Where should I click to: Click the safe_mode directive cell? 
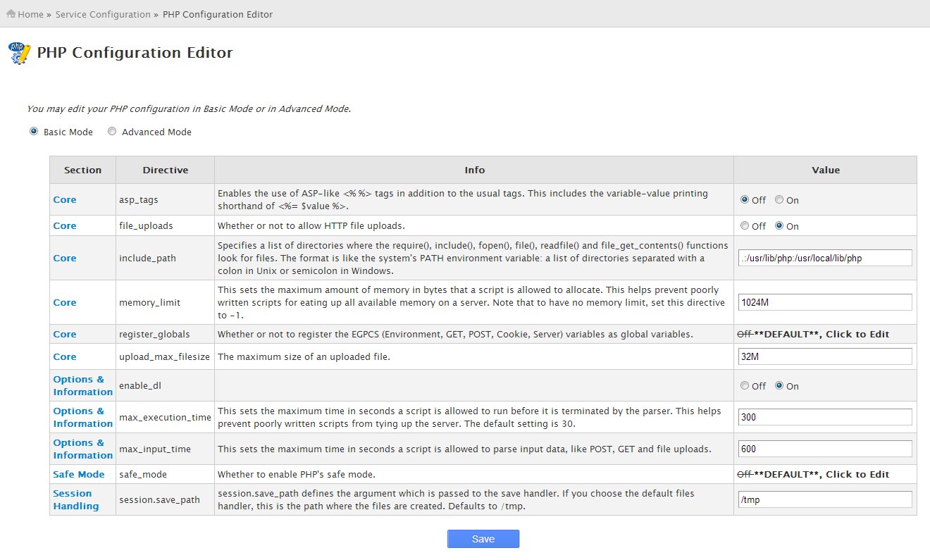tap(166, 474)
